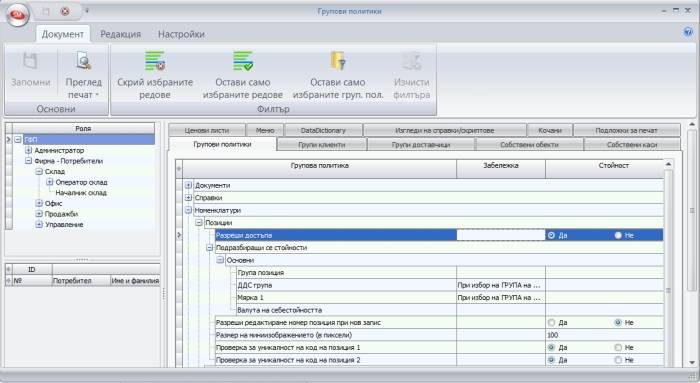Click Остави само избраните груп. пол. icon
The height and width of the screenshot is (383, 700).
pyautogui.click(x=338, y=61)
